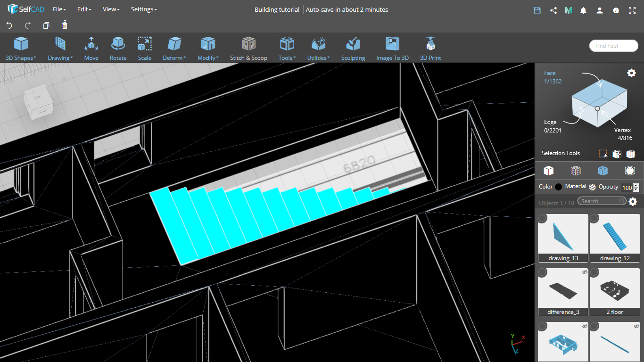The height and width of the screenshot is (362, 644).
Task: Open the View menu
Action: [111, 9]
